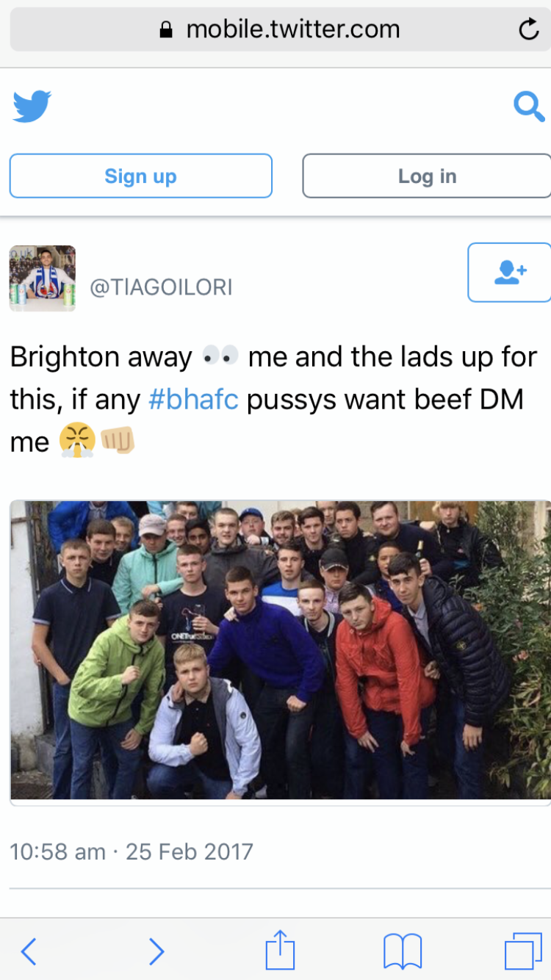Open the Safari share sheet icon
The height and width of the screenshot is (980, 551).
[280, 949]
